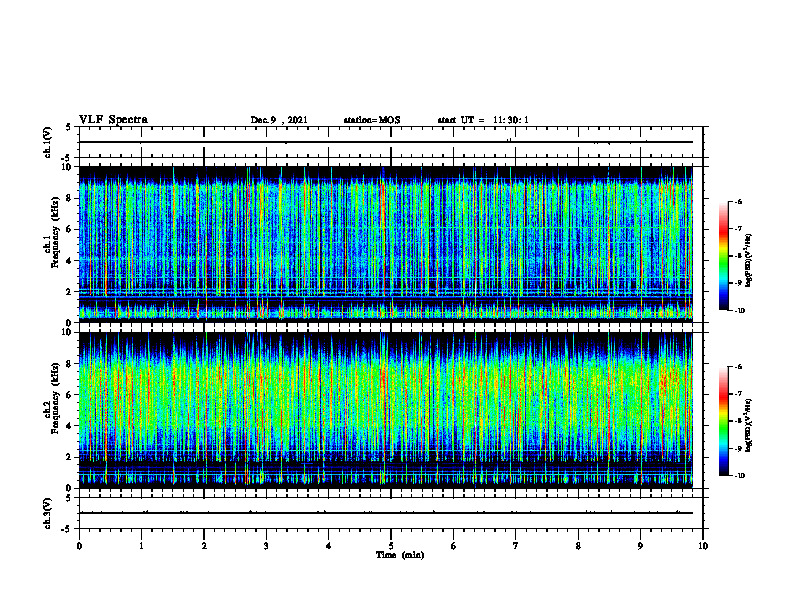This screenshot has width=792, height=612.
Task: Click the "ch.1(V)" waveform axis label
Action: (48, 142)
